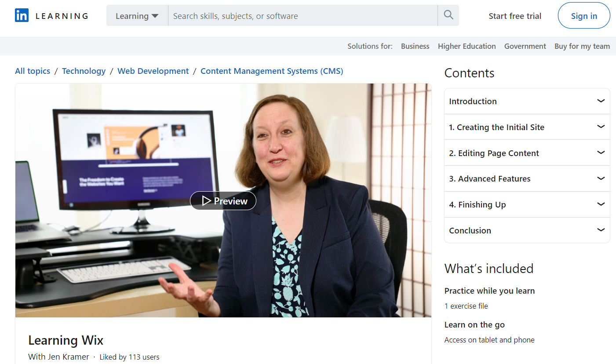616x364 pixels.
Task: Open Buy for my team link
Action: pos(582,46)
